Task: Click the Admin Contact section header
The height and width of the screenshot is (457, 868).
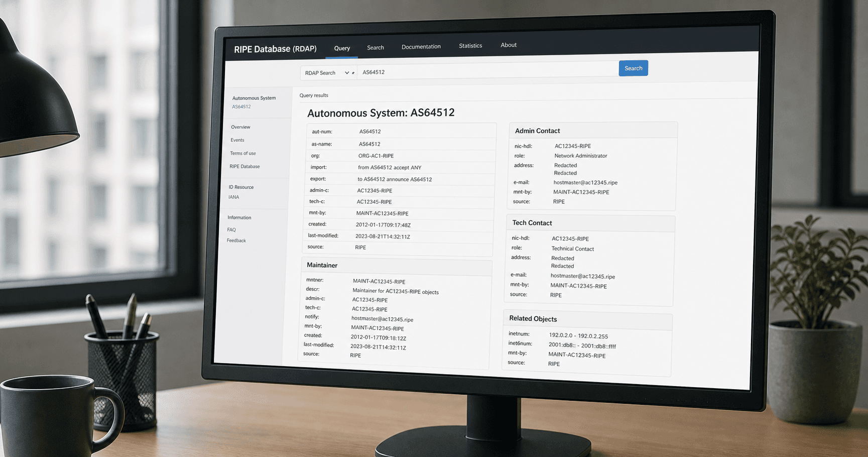Action: [593, 131]
